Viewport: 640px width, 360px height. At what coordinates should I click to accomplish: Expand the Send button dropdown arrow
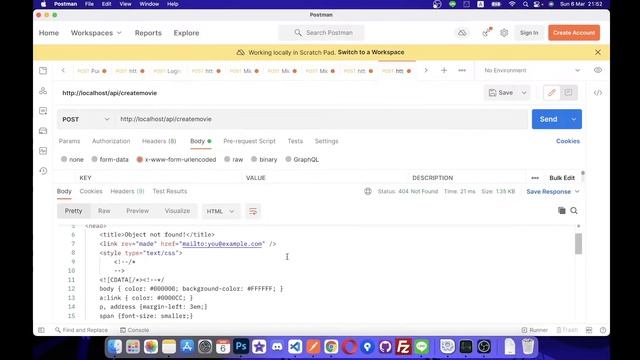(573, 119)
